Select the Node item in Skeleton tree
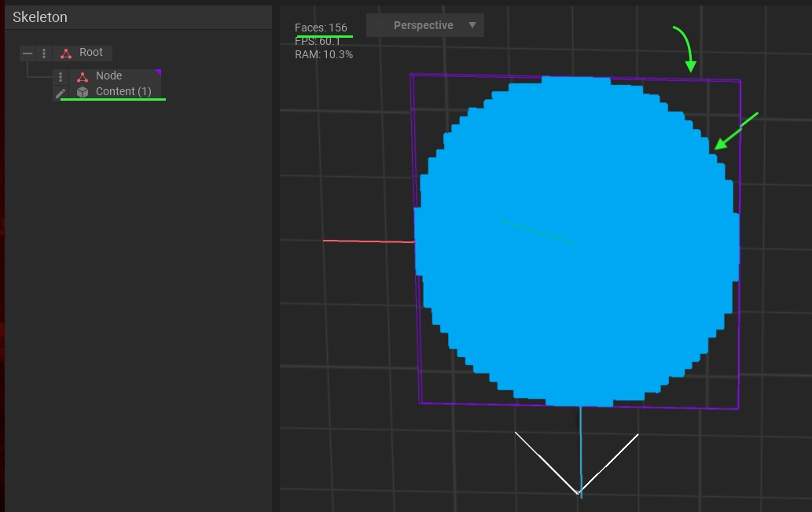The height and width of the screenshot is (512, 812). point(108,76)
